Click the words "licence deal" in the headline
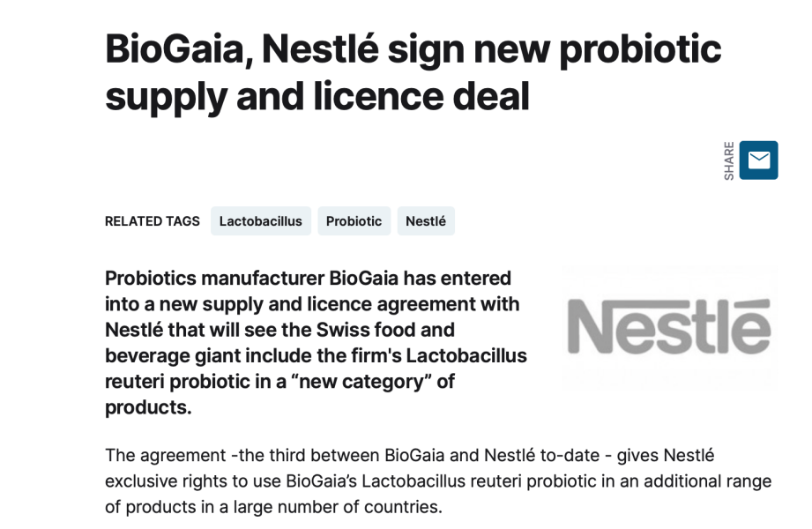 click(x=421, y=97)
